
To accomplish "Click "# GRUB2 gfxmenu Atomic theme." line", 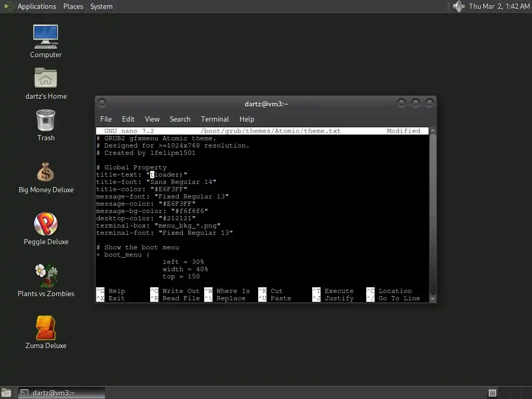I will [156, 138].
